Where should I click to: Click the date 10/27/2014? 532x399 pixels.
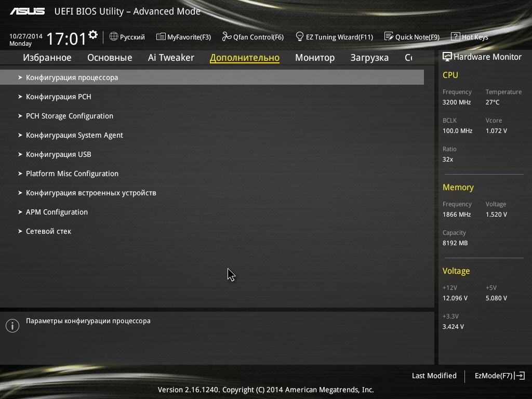coord(26,36)
